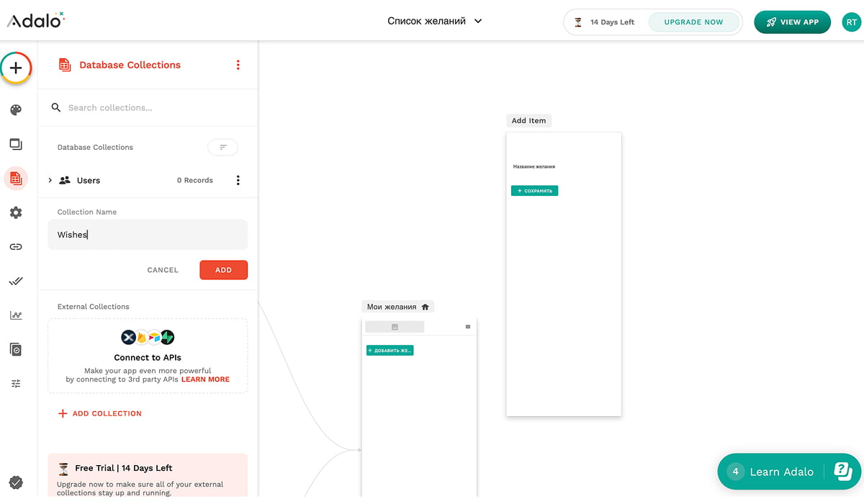Open the Screens icon in sidebar

pyautogui.click(x=16, y=144)
